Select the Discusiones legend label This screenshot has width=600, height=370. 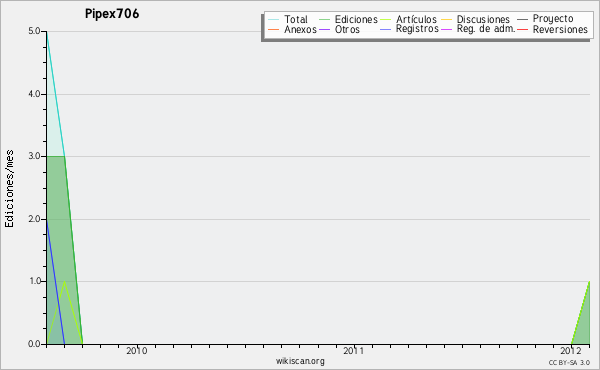(x=483, y=19)
